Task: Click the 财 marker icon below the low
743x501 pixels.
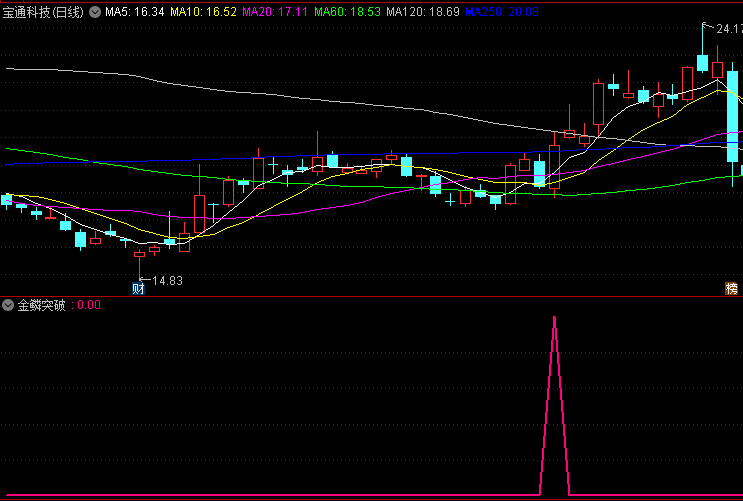Action: click(138, 288)
